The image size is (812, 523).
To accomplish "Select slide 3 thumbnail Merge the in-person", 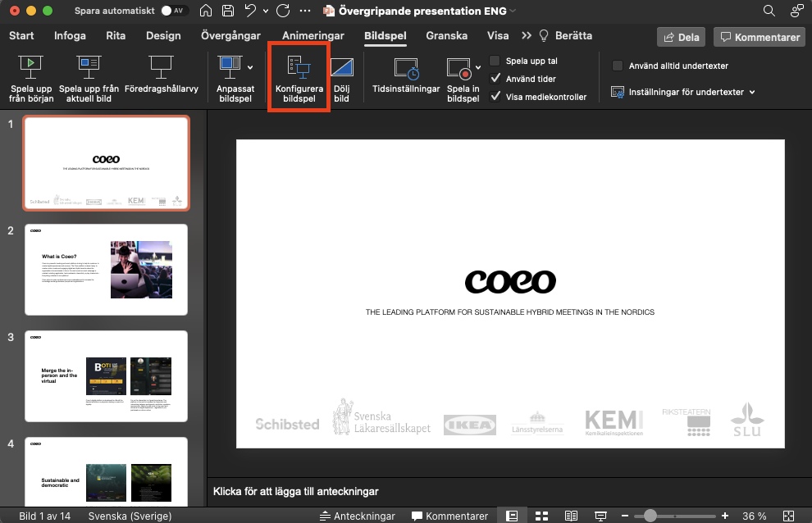I will [106, 376].
